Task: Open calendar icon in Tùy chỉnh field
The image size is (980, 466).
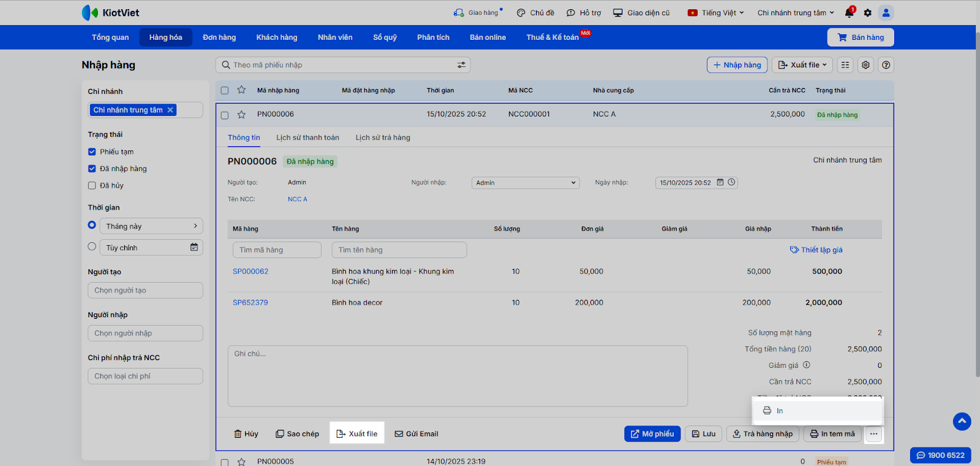Action: point(194,247)
